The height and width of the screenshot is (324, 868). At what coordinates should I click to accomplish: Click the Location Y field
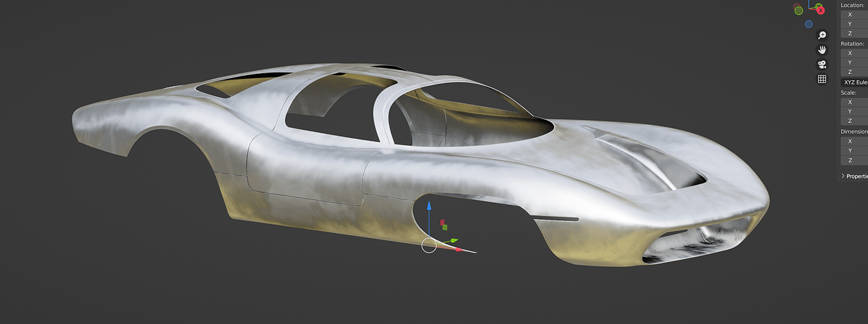(x=854, y=24)
